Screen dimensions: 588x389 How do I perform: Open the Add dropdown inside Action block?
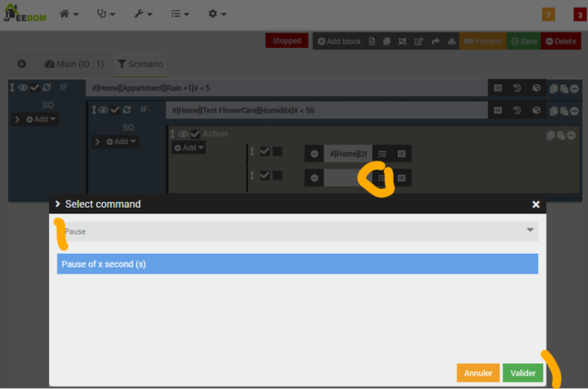coord(188,148)
